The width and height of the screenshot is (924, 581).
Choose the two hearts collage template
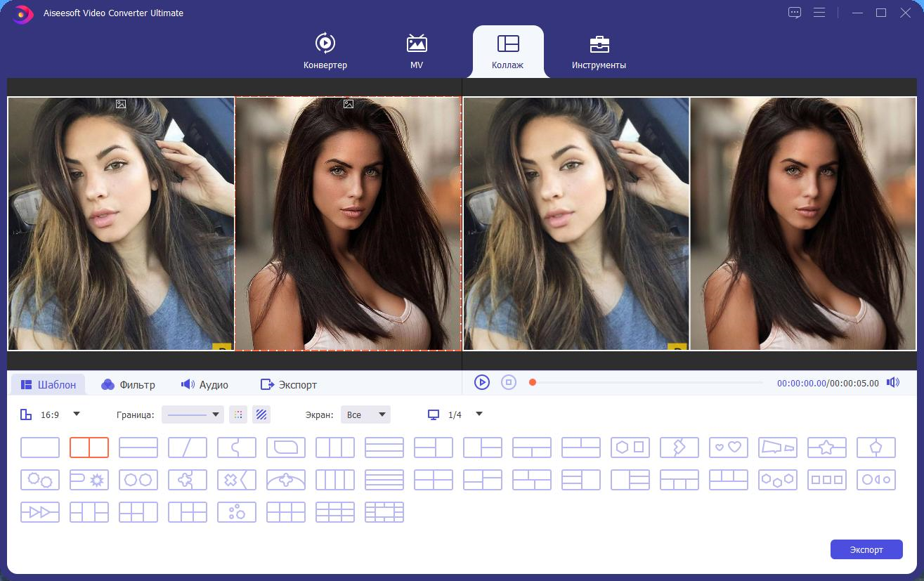click(x=729, y=448)
